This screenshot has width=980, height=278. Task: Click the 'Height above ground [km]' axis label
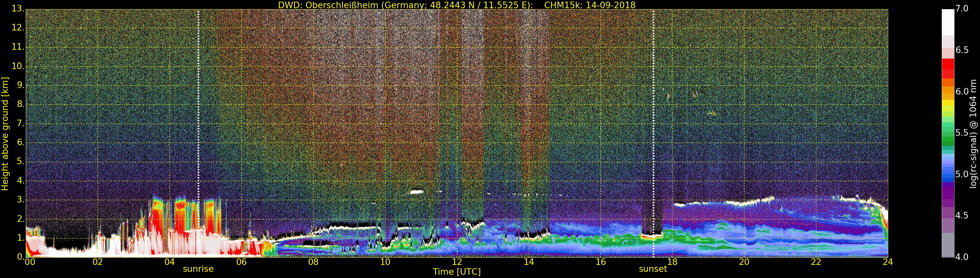[x=5, y=134]
